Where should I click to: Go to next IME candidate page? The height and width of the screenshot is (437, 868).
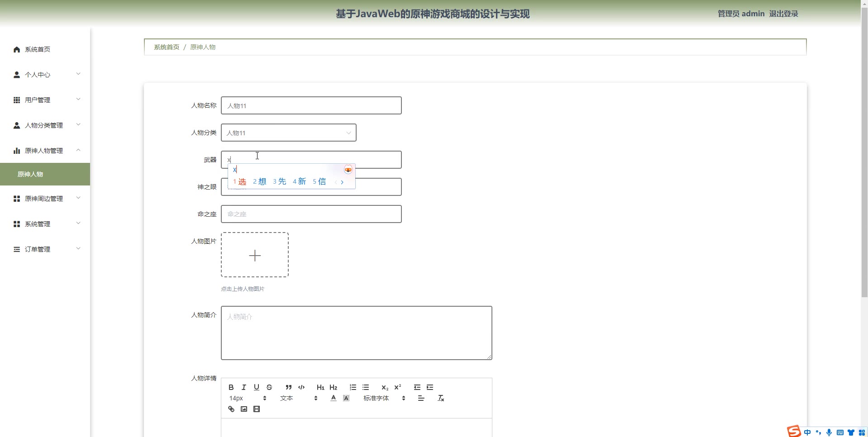(343, 182)
